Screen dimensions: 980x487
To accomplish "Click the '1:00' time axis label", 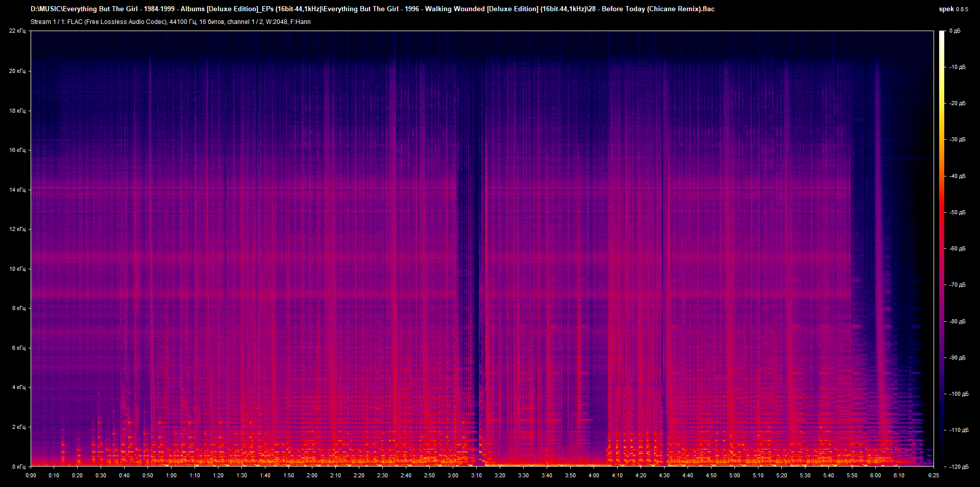I will [x=171, y=475].
